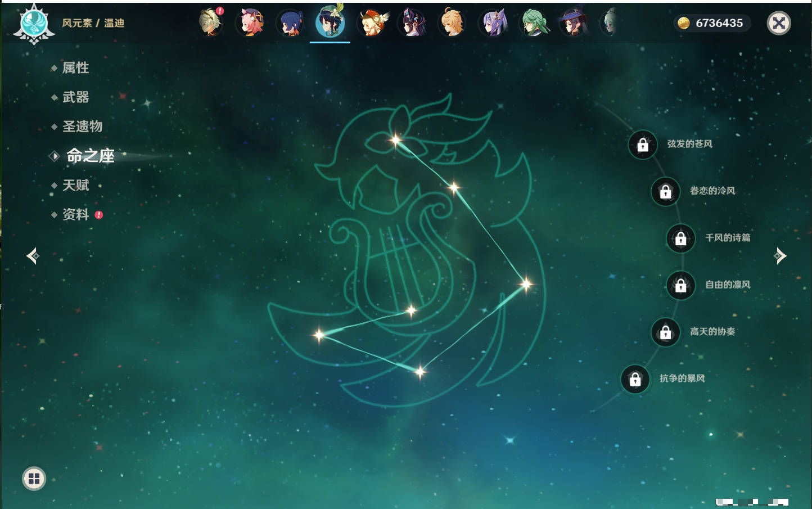Click the lock icon for 自由的凛风
This screenshot has width=812, height=509.
(x=680, y=285)
